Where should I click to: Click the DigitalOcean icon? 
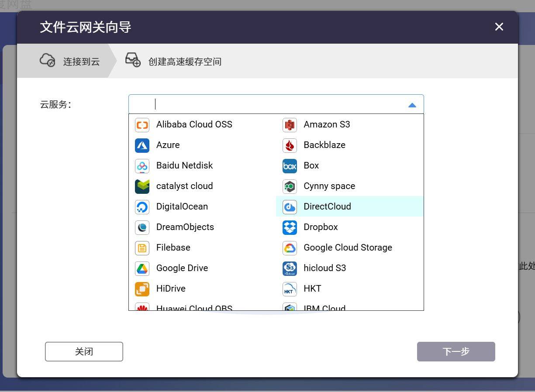click(142, 206)
